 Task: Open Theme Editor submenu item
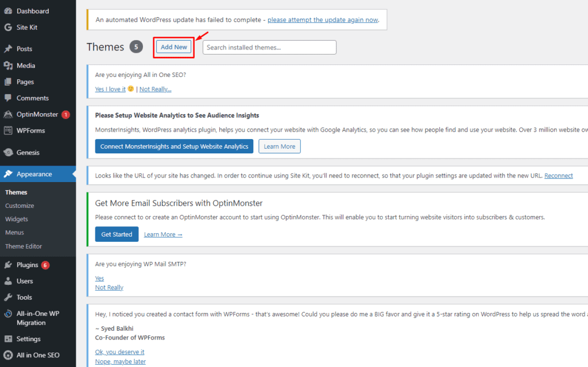point(23,246)
